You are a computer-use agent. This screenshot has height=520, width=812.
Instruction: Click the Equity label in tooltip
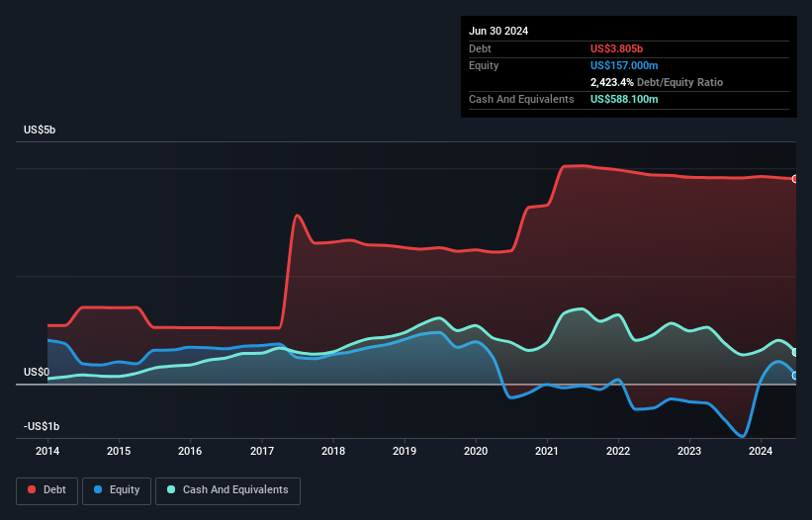click(x=484, y=65)
